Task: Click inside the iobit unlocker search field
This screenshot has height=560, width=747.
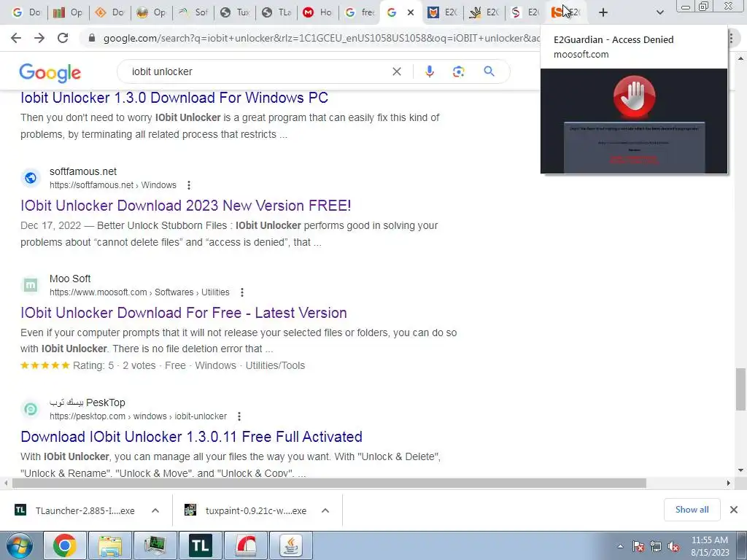Action: click(258, 71)
